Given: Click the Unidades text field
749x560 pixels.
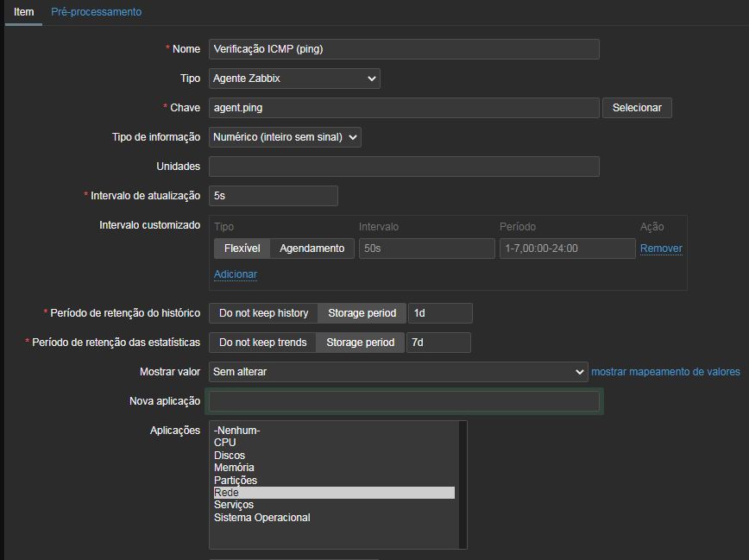Looking at the screenshot, I should pos(403,167).
